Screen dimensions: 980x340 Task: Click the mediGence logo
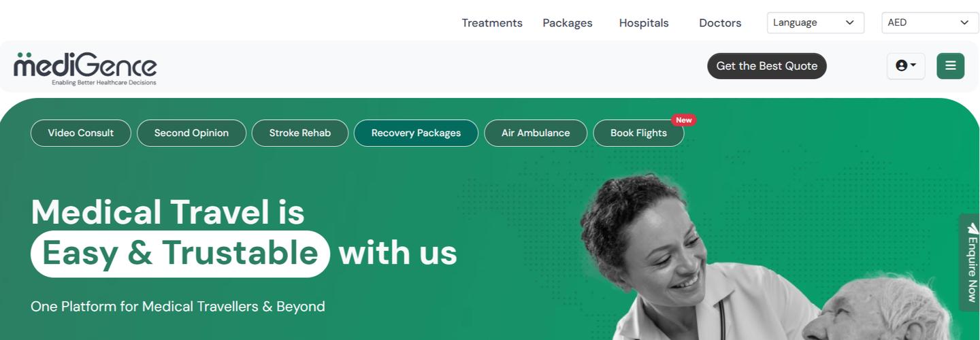pyautogui.click(x=85, y=69)
